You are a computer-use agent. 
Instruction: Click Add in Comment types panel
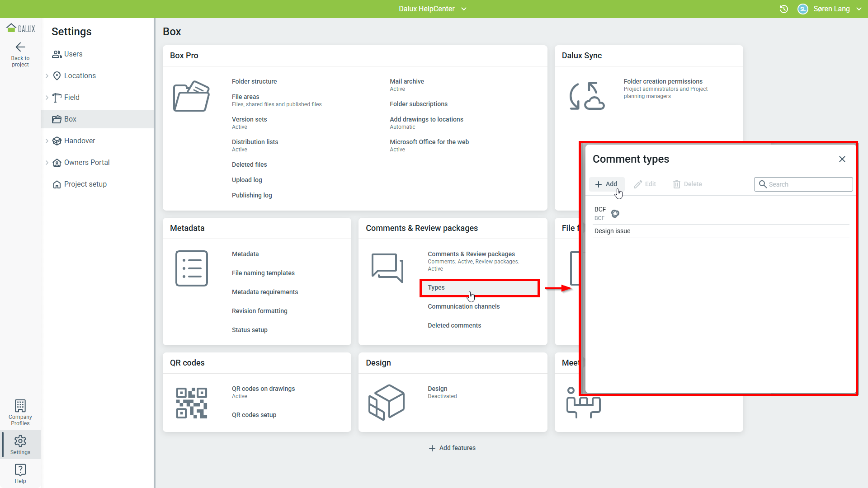606,184
